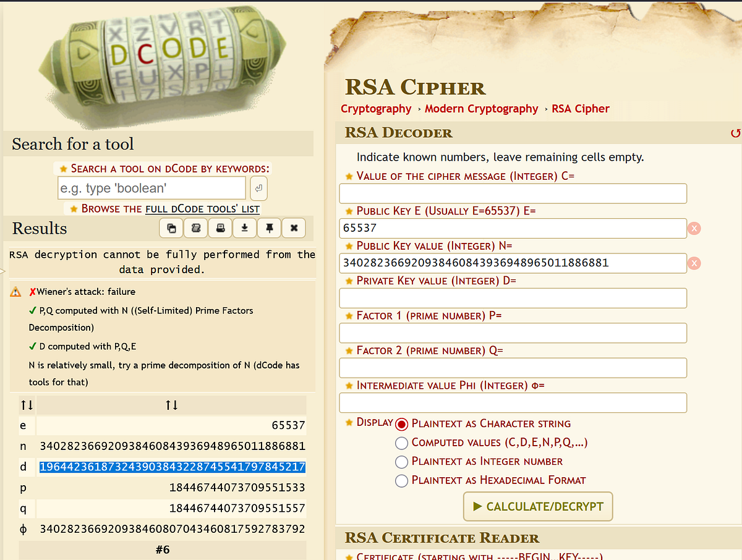Image resolution: width=742 pixels, height=560 pixels.
Task: Copy the results to clipboard
Action: pyautogui.click(x=171, y=229)
